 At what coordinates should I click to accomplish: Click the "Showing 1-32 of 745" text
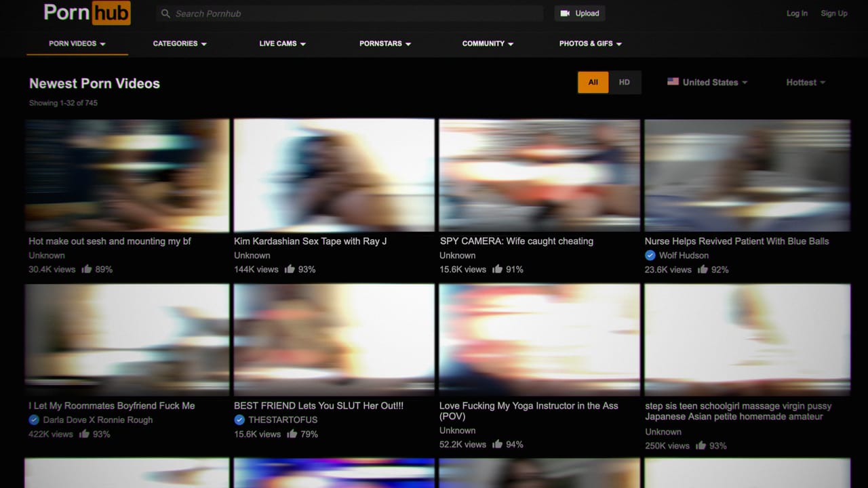(63, 103)
